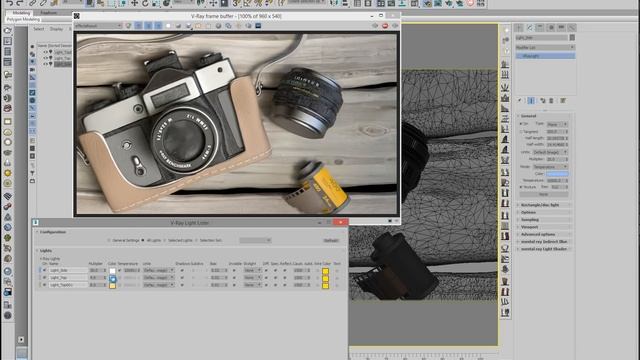
Task: Open blue light Color swatch in General
Action: [x=557, y=174]
